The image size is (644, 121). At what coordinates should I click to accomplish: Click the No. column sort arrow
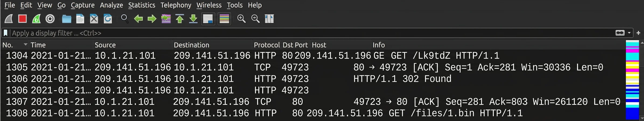click(26, 44)
